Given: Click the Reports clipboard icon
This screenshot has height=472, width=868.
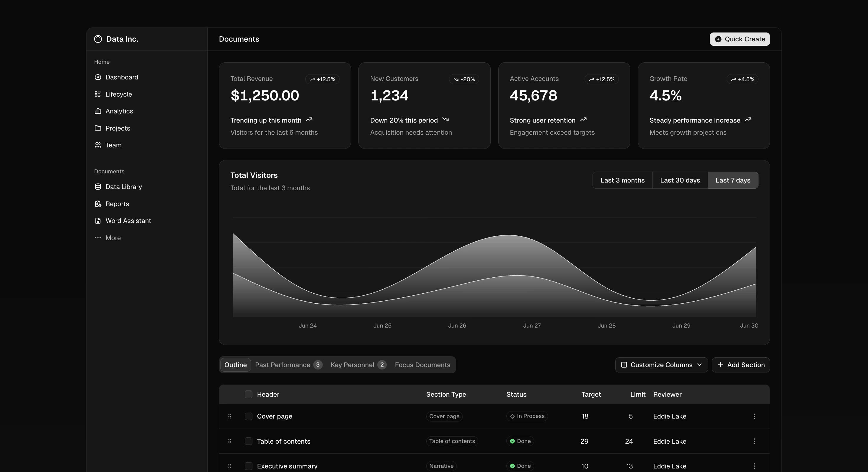Looking at the screenshot, I should click(98, 204).
